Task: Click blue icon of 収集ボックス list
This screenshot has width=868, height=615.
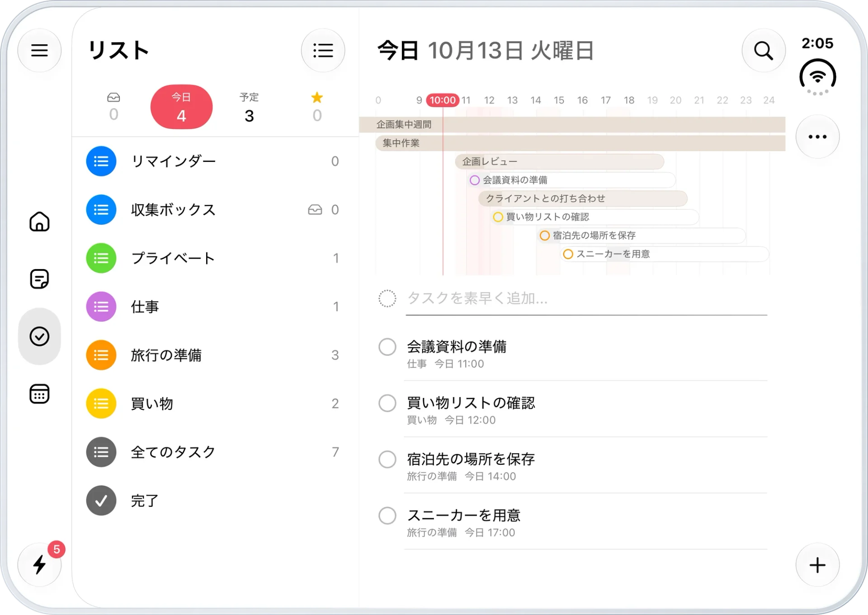Action: 101,209
